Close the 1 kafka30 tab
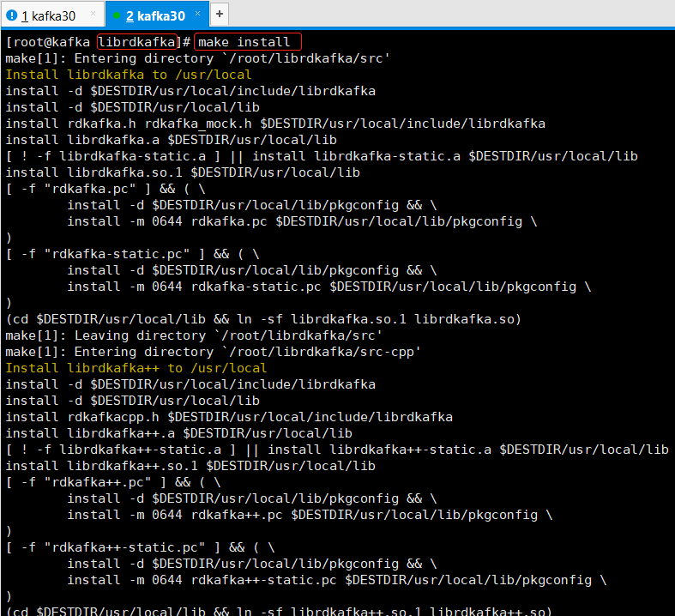This screenshot has height=616, width=675. click(93, 14)
